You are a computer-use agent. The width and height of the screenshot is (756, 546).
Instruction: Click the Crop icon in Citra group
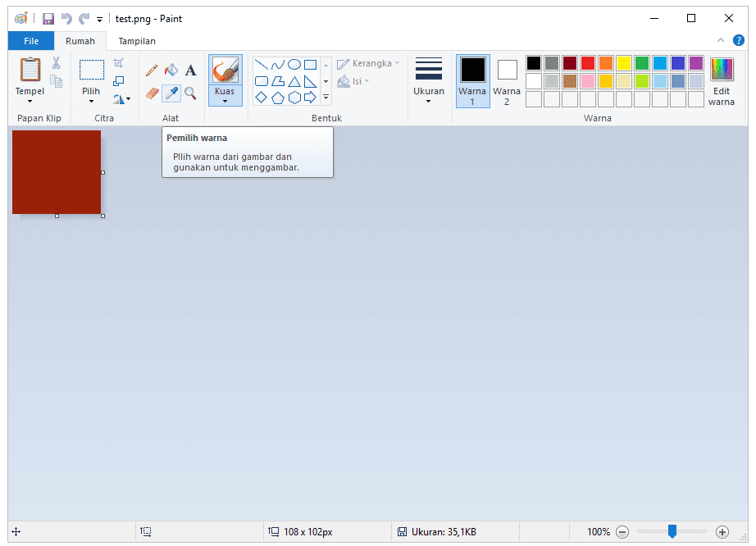click(119, 63)
